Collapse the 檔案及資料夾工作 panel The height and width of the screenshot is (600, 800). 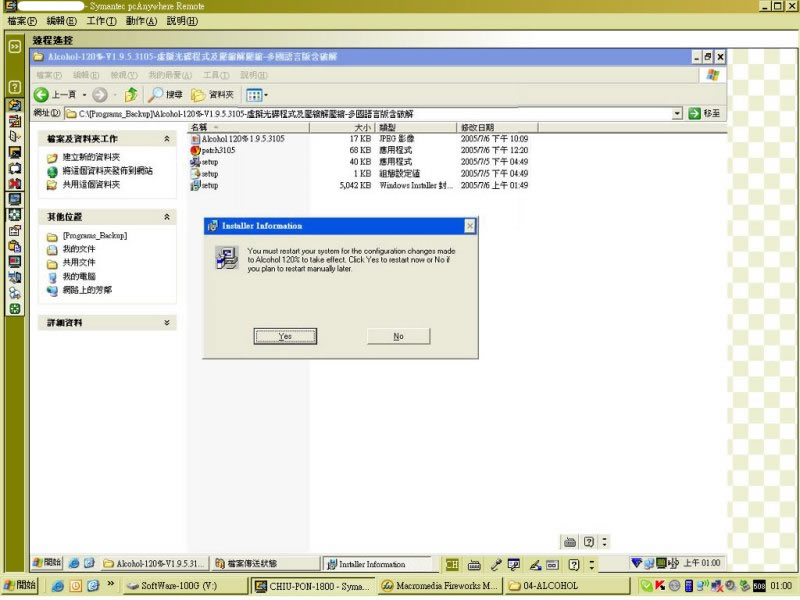click(x=167, y=139)
